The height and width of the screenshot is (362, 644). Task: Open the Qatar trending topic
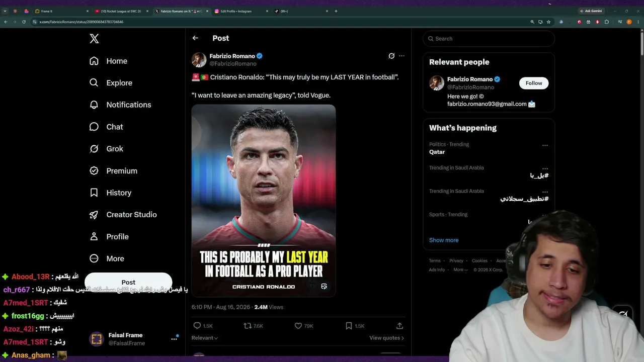(437, 152)
